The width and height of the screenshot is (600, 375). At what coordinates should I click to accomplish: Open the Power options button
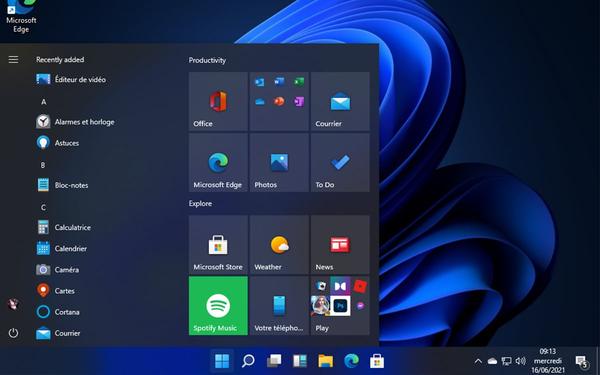(x=13, y=333)
